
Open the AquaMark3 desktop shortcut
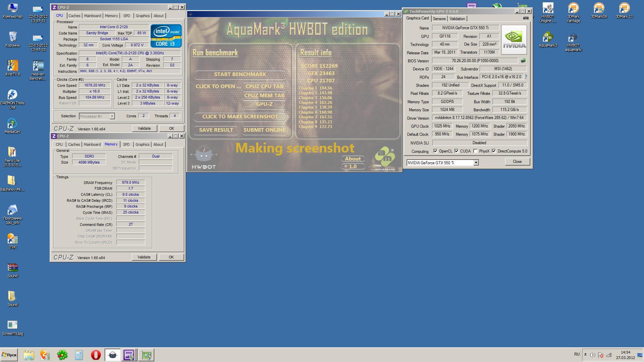[548, 40]
